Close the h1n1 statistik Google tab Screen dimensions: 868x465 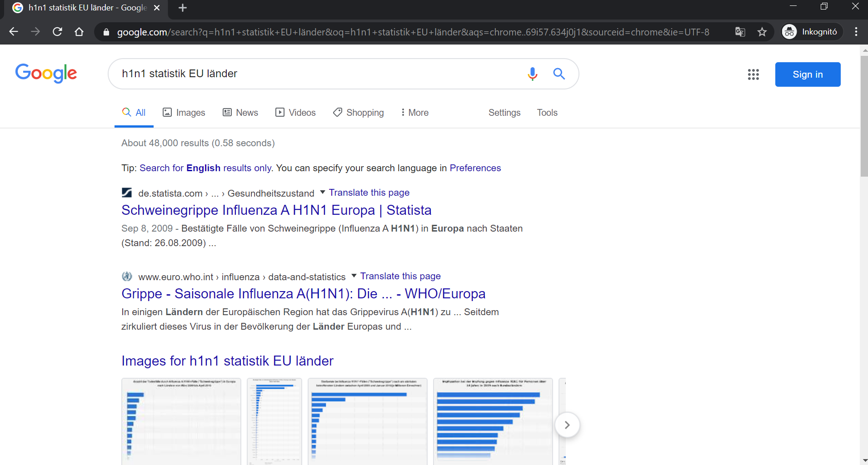click(x=157, y=8)
